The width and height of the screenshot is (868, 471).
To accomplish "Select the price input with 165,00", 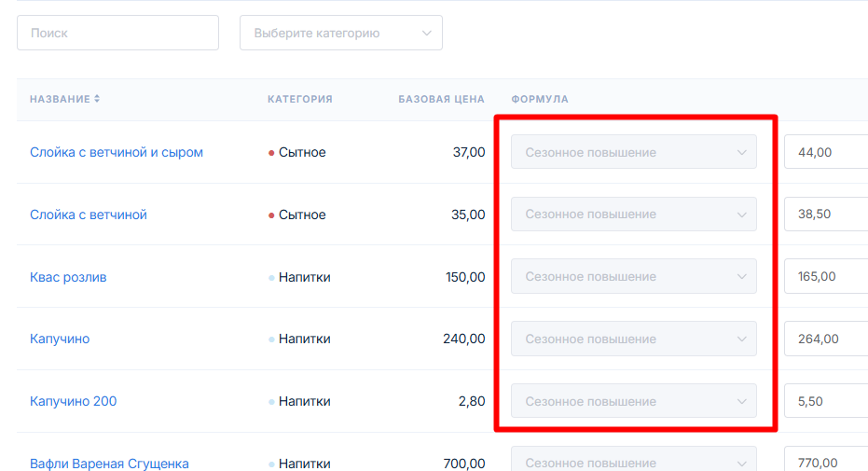I will 825,277.
